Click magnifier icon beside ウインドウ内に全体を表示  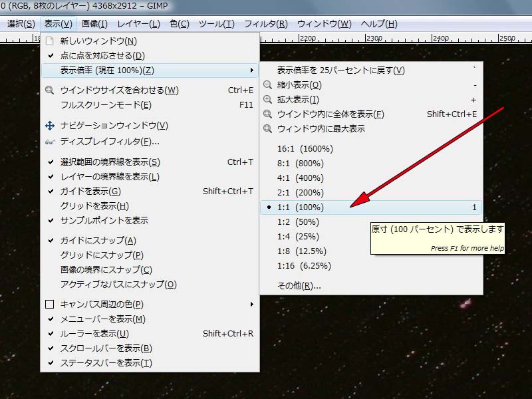tap(268, 114)
